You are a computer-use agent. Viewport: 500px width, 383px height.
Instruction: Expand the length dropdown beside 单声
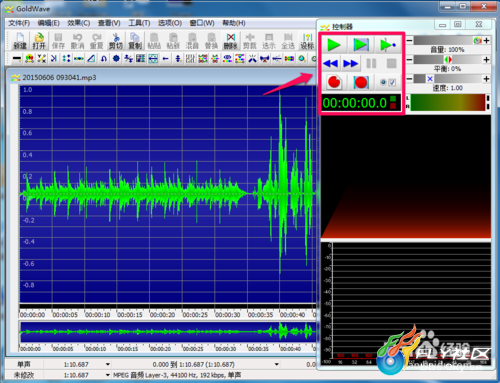107,364
